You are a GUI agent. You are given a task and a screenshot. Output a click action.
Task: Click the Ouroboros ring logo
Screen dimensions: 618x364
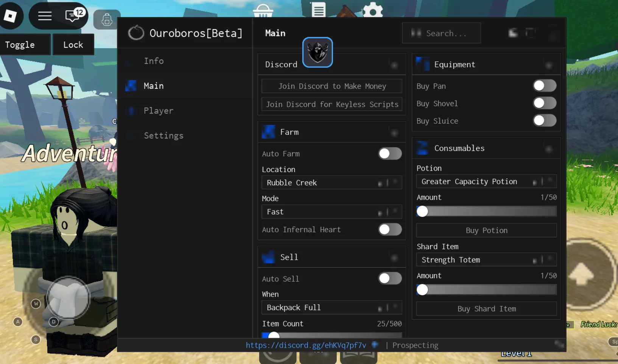click(x=136, y=33)
